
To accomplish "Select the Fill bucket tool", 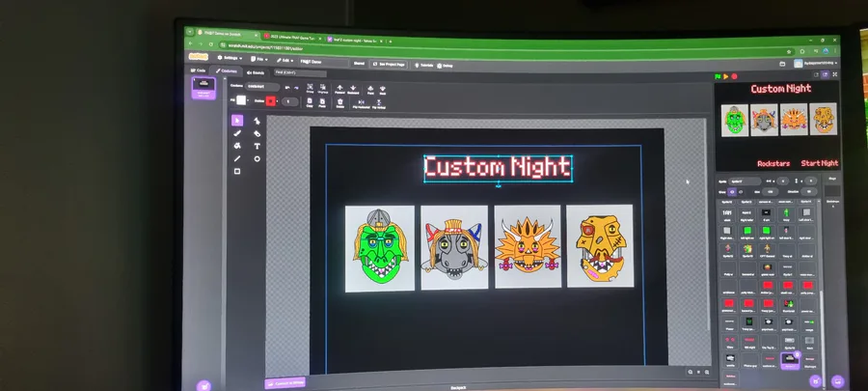I will (x=237, y=146).
